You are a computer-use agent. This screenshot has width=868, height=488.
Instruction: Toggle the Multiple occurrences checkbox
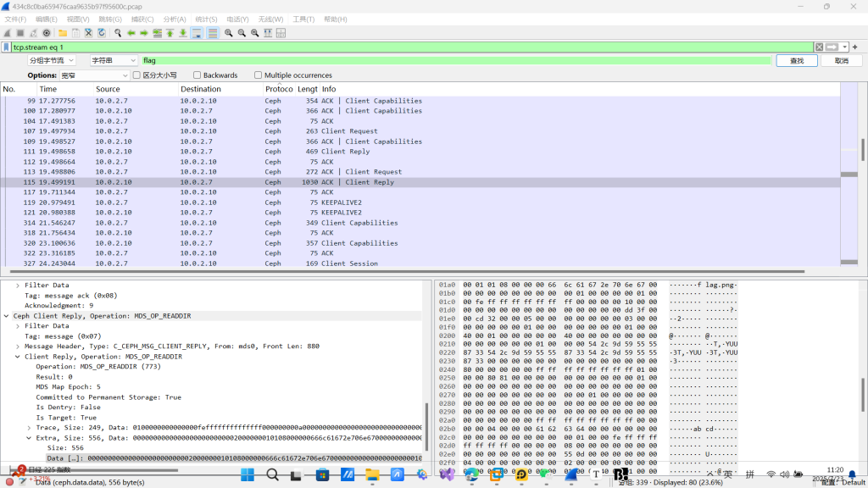pyautogui.click(x=259, y=75)
